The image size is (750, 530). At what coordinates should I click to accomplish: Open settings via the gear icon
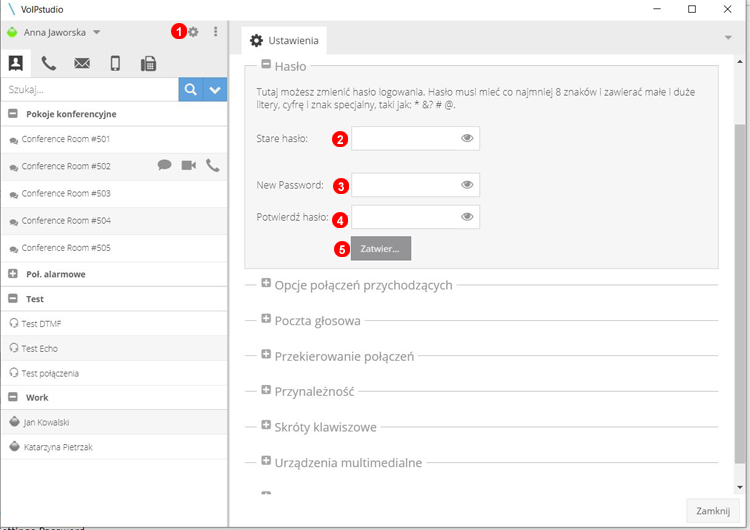click(x=194, y=32)
